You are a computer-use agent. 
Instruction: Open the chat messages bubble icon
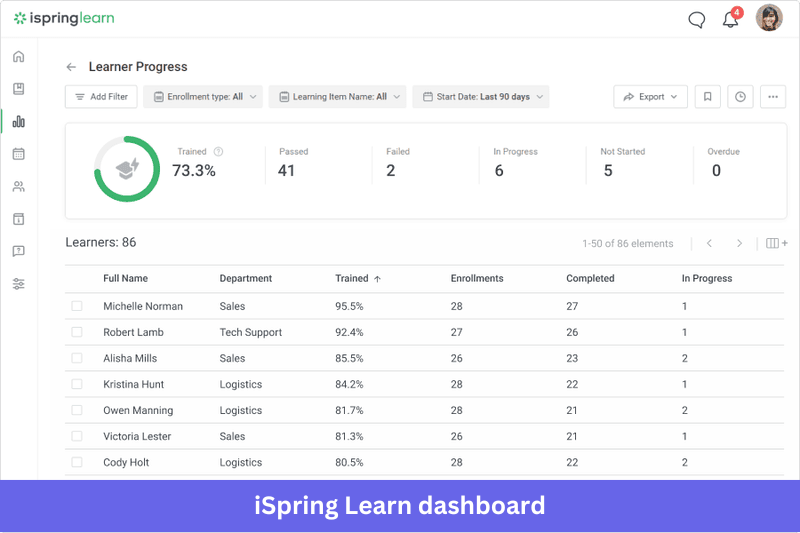696,20
